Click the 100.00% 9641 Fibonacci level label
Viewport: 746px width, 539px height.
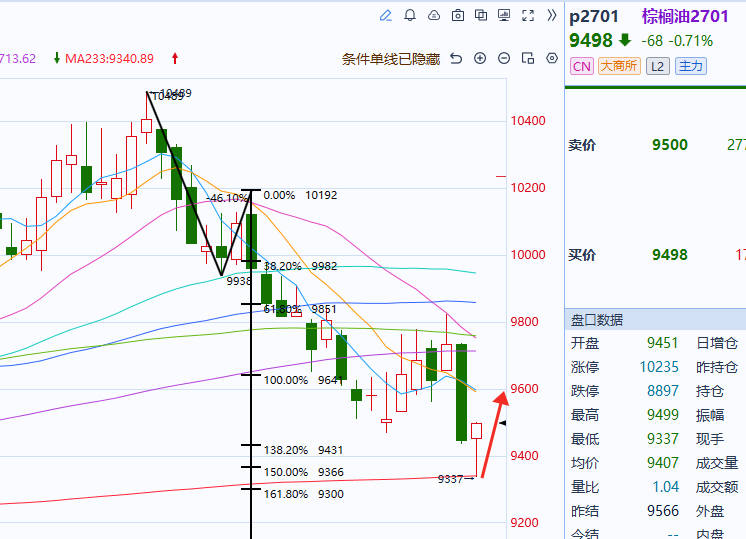304,380
